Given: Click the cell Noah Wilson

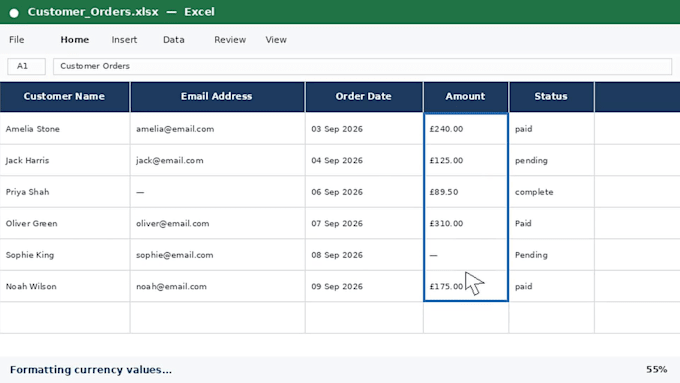Looking at the screenshot, I should pos(65,286).
